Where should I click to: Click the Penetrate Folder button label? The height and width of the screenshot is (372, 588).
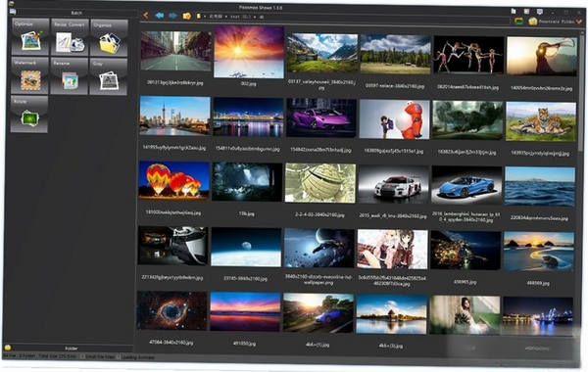click(557, 22)
